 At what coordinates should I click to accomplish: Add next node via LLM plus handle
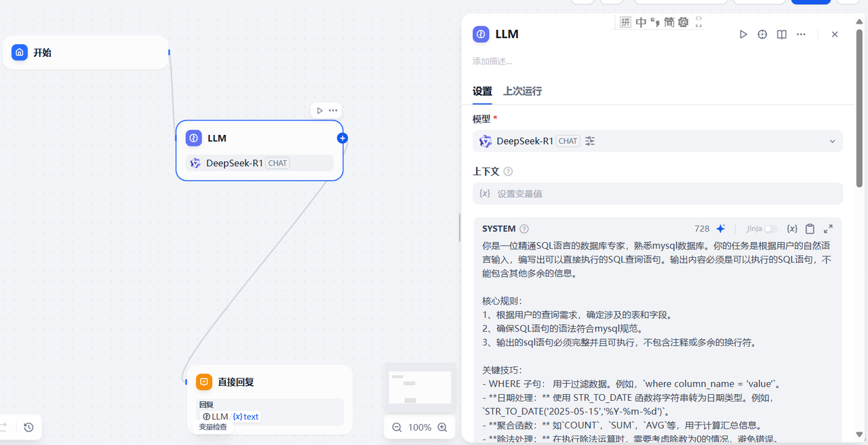[x=342, y=138]
